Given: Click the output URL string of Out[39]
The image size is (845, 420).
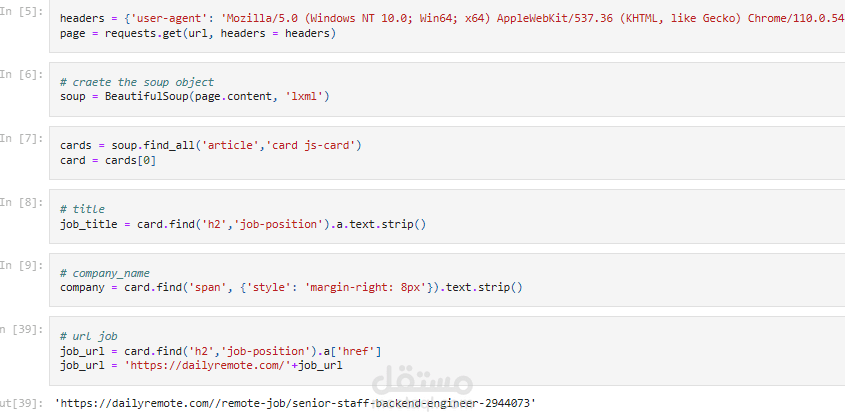Looking at the screenshot, I should (x=295, y=402).
